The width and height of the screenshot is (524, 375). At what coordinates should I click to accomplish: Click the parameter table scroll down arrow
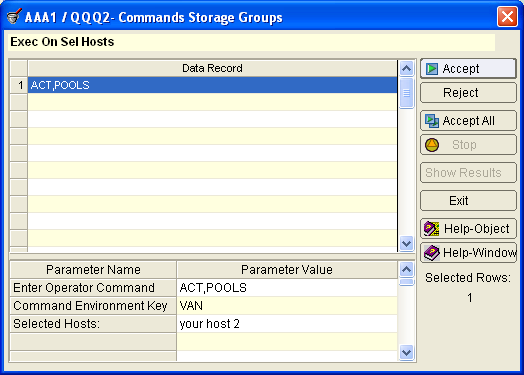[x=406, y=353]
